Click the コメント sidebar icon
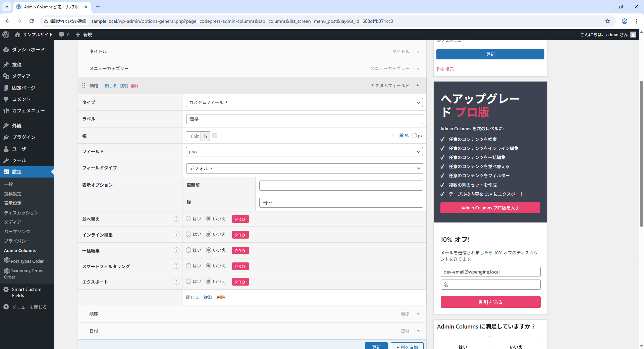The image size is (644, 349). tap(6, 99)
